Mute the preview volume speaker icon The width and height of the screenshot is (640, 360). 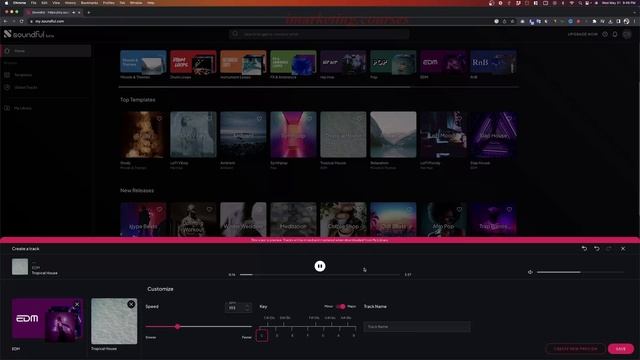click(530, 272)
